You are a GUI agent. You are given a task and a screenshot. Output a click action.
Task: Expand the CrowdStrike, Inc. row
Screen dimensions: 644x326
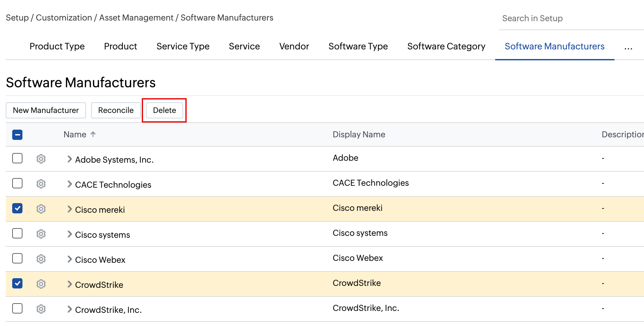[x=69, y=309]
